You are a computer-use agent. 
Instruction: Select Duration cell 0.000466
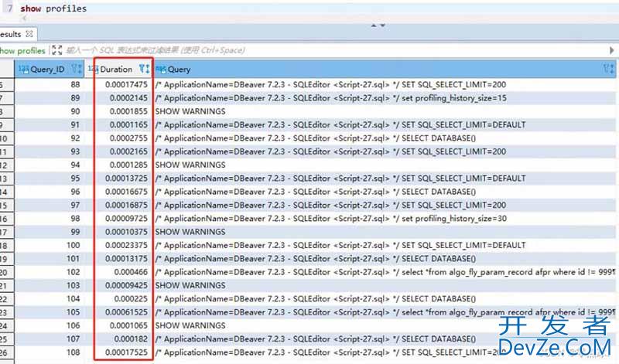tap(119, 272)
